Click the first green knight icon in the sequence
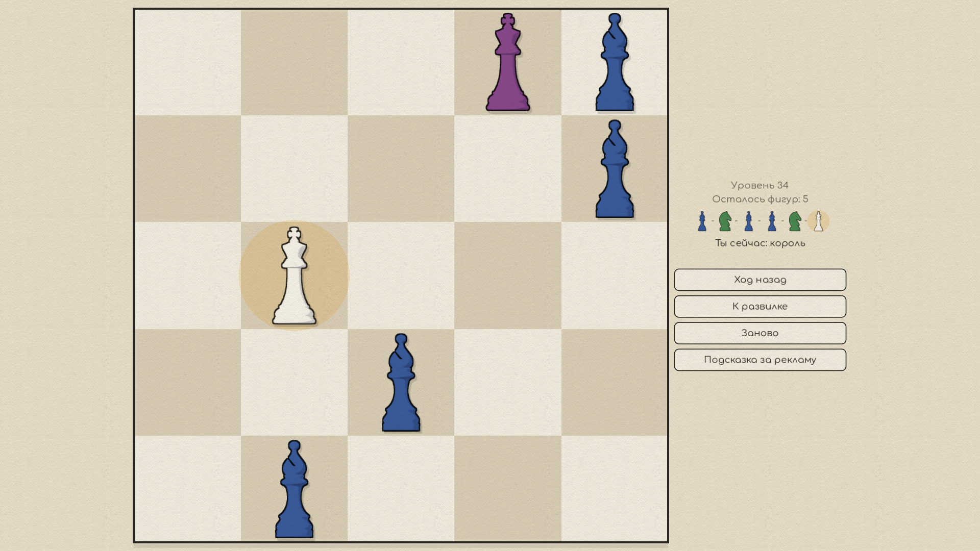This screenshot has width=980, height=551. click(x=725, y=221)
